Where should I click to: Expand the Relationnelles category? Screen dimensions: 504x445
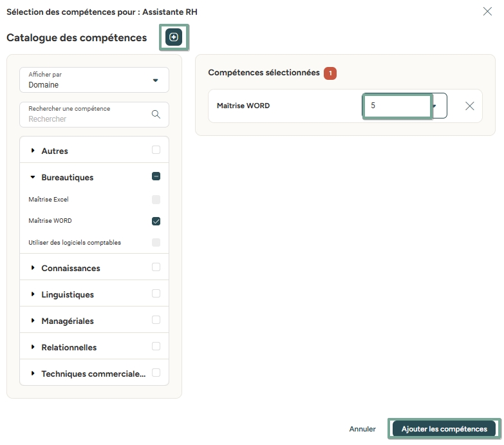click(33, 347)
